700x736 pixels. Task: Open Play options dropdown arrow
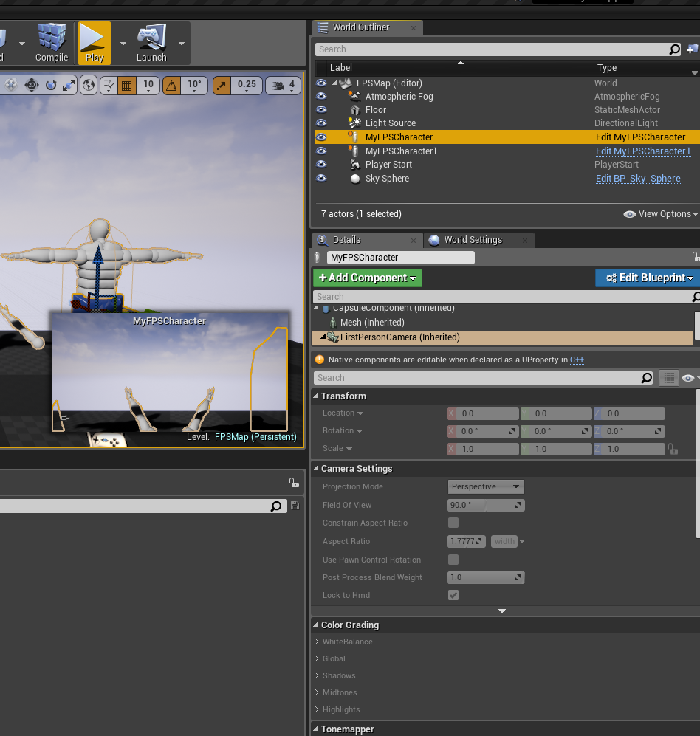tap(123, 43)
